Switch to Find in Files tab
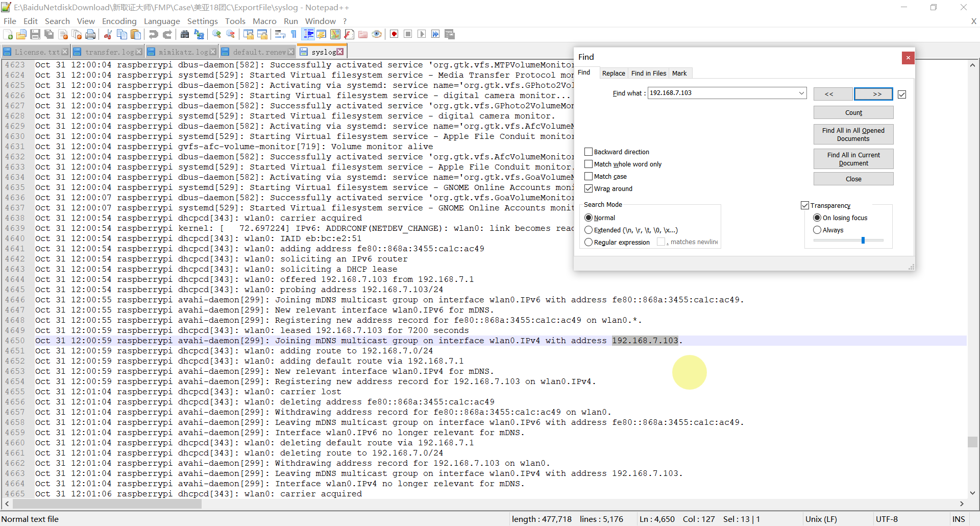Image resolution: width=980 pixels, height=526 pixels. [648, 73]
